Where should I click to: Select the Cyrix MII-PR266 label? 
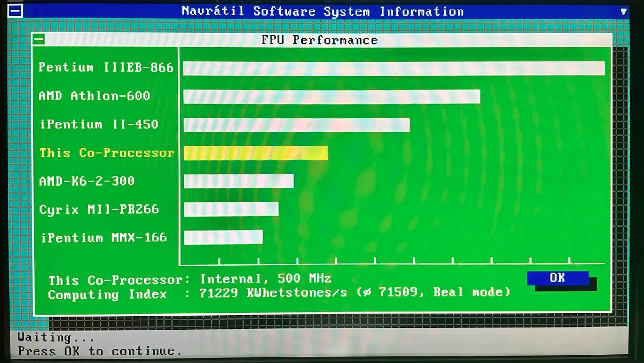point(99,210)
